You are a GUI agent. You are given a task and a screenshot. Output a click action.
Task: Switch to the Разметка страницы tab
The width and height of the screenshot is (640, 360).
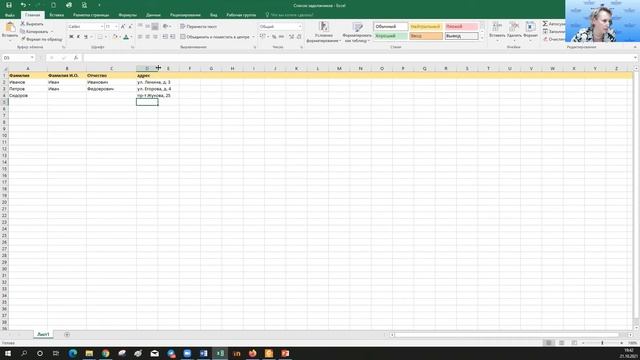(91, 15)
